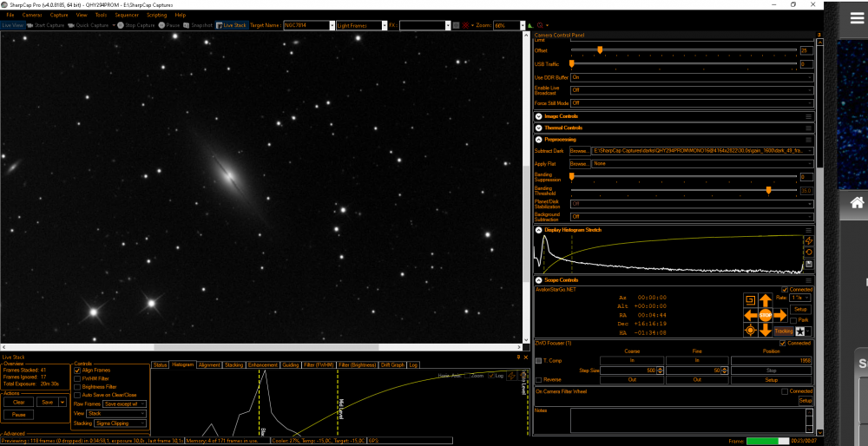Screen dimensions: 868x446
Task: Click the Live Stack toolbar button
Action: click(232, 25)
